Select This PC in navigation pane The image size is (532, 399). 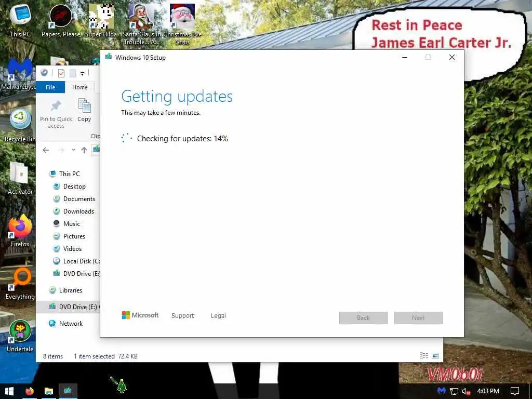click(x=69, y=174)
